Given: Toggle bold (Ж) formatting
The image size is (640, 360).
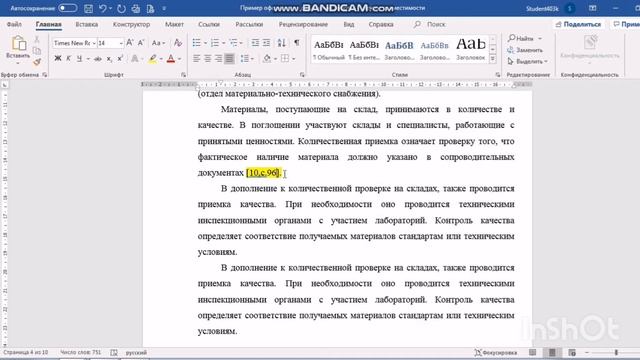Looking at the screenshot, I should pos(58,59).
